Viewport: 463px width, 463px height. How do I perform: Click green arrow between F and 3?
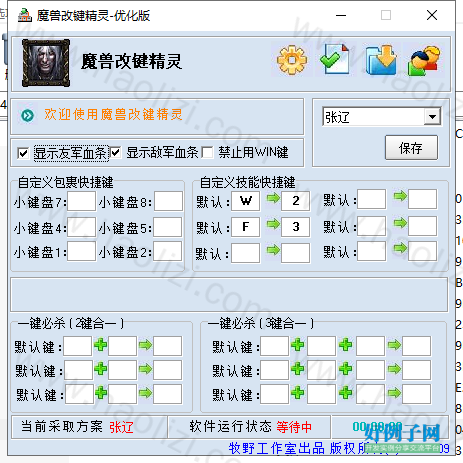273,224
